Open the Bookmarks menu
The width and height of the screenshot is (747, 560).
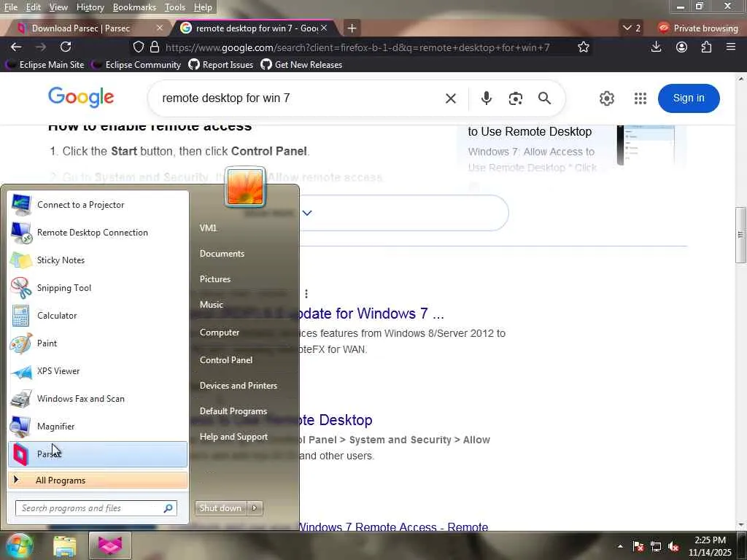[x=134, y=7]
